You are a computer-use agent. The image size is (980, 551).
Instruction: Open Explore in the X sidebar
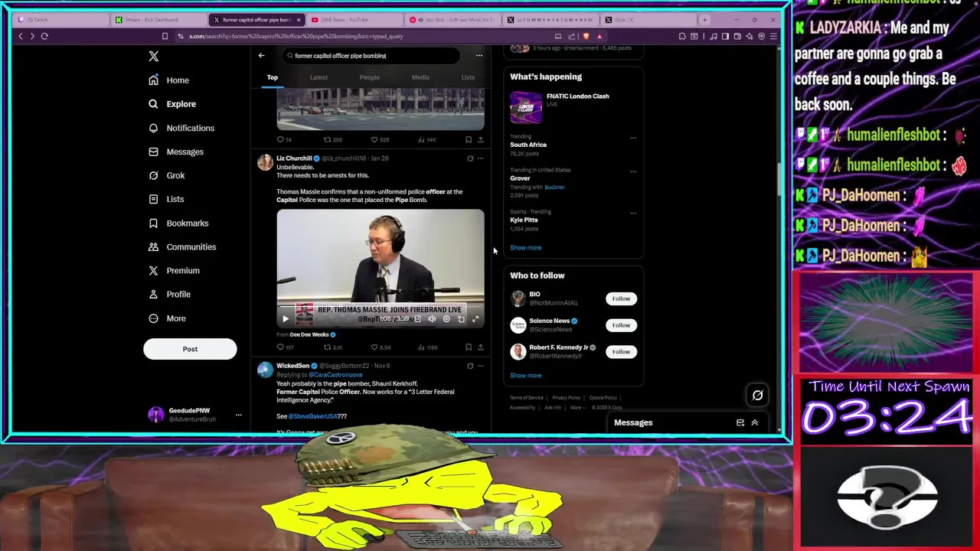click(x=172, y=104)
